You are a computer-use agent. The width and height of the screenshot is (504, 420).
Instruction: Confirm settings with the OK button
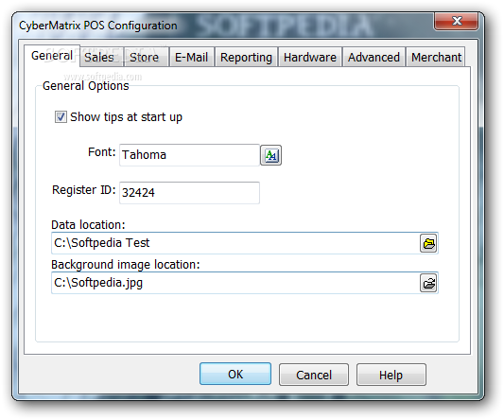(x=235, y=374)
